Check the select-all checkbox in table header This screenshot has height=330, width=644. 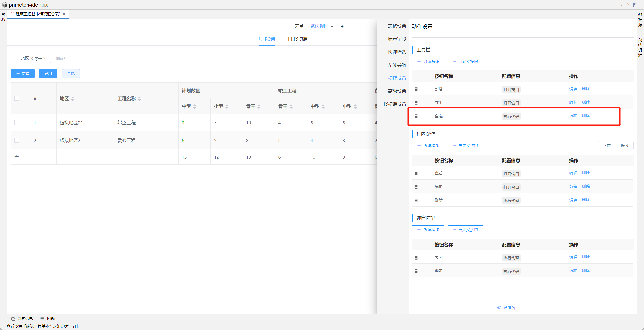pyautogui.click(x=17, y=98)
